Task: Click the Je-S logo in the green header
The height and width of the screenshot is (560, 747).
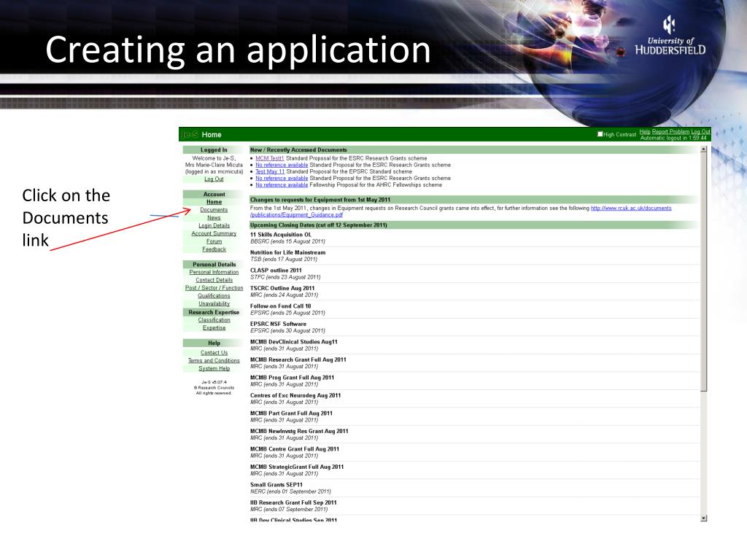Action: point(190,135)
